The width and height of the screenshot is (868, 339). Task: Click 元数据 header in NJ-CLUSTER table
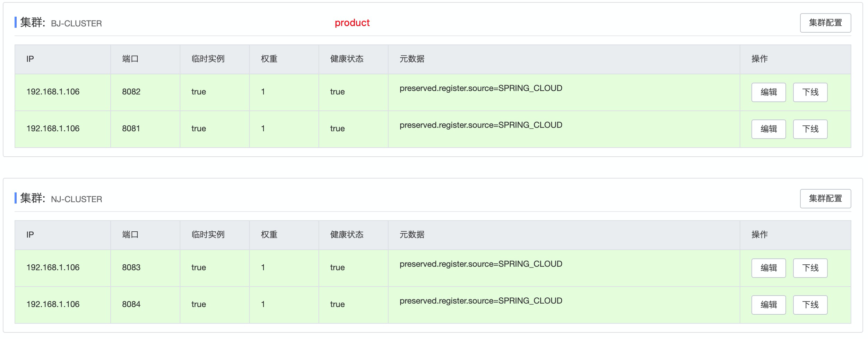[x=412, y=235]
